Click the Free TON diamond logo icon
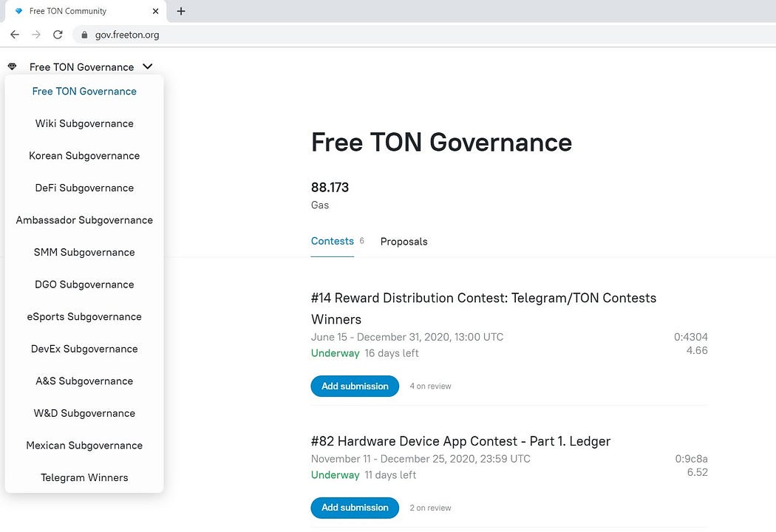Screen dimensions: 776x532 pos(13,66)
